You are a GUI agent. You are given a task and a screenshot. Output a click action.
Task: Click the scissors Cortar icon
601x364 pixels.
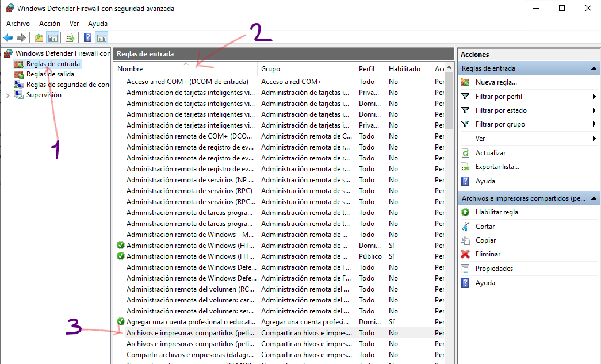click(465, 227)
